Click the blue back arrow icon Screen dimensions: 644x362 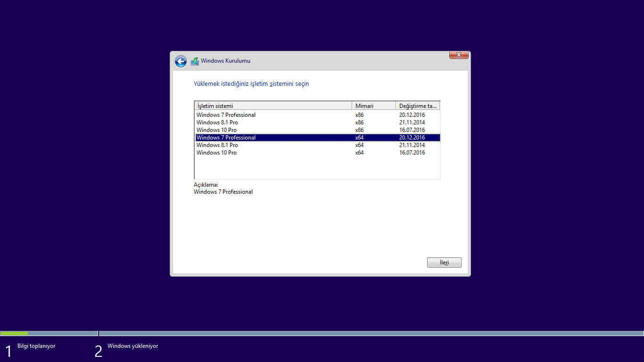click(x=181, y=61)
